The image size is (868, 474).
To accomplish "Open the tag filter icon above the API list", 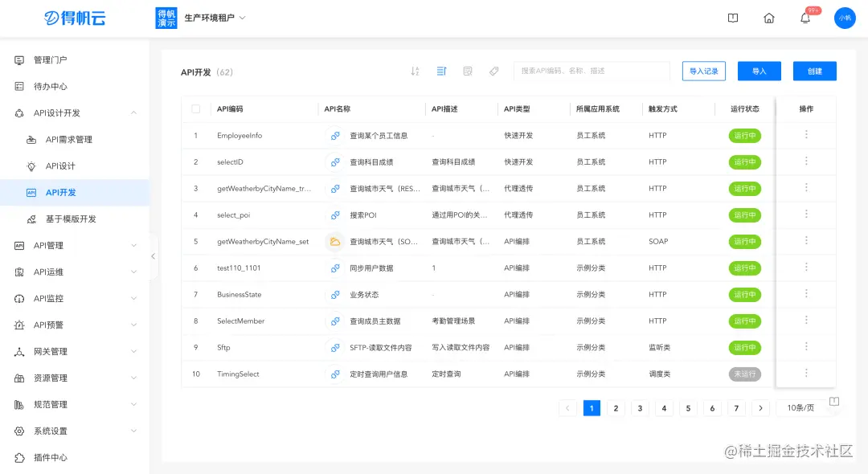I will coord(493,71).
